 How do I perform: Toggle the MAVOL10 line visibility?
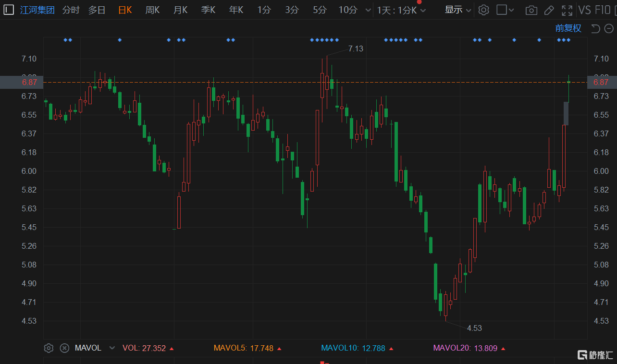(353, 348)
